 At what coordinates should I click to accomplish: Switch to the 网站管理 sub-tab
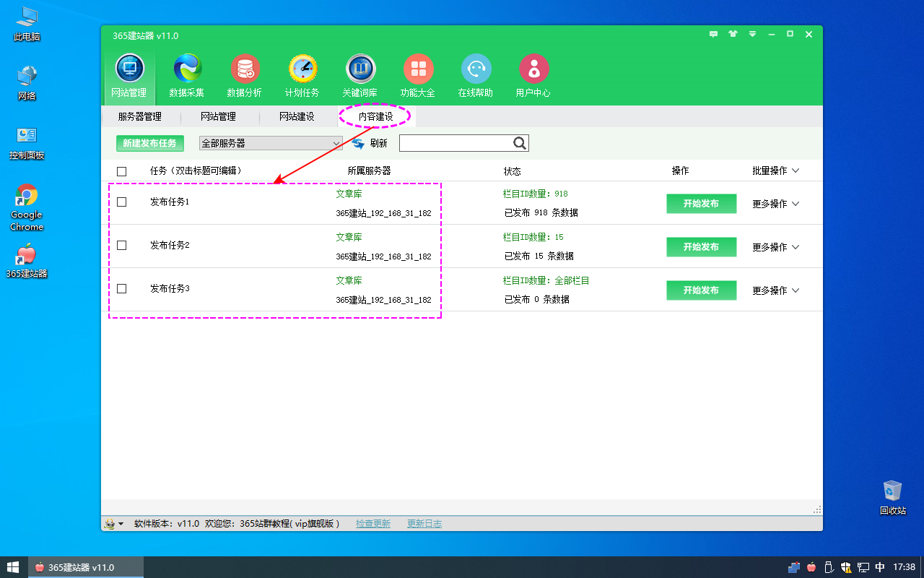point(218,116)
